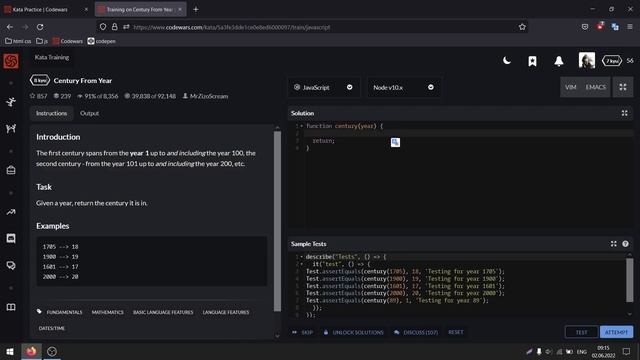The image size is (640, 360).
Task: Open DISCUSS (107) link
Action: click(x=416, y=332)
